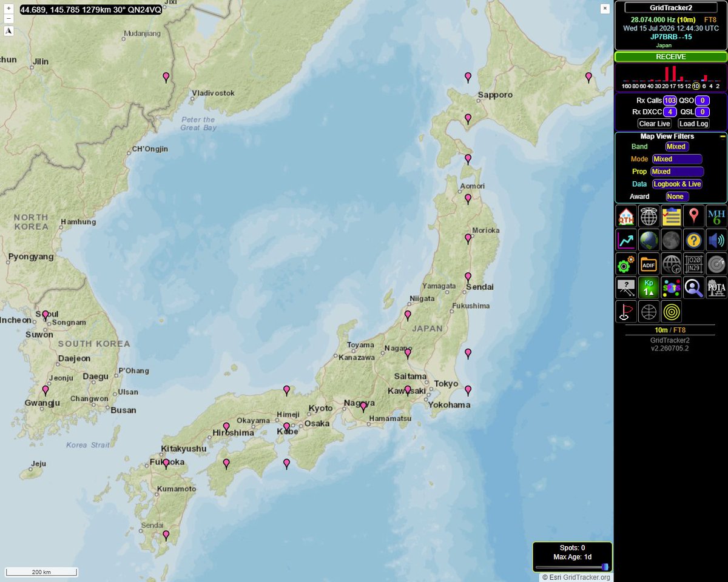Open the statistics line chart icon
This screenshot has height=582, width=728.
(x=625, y=240)
